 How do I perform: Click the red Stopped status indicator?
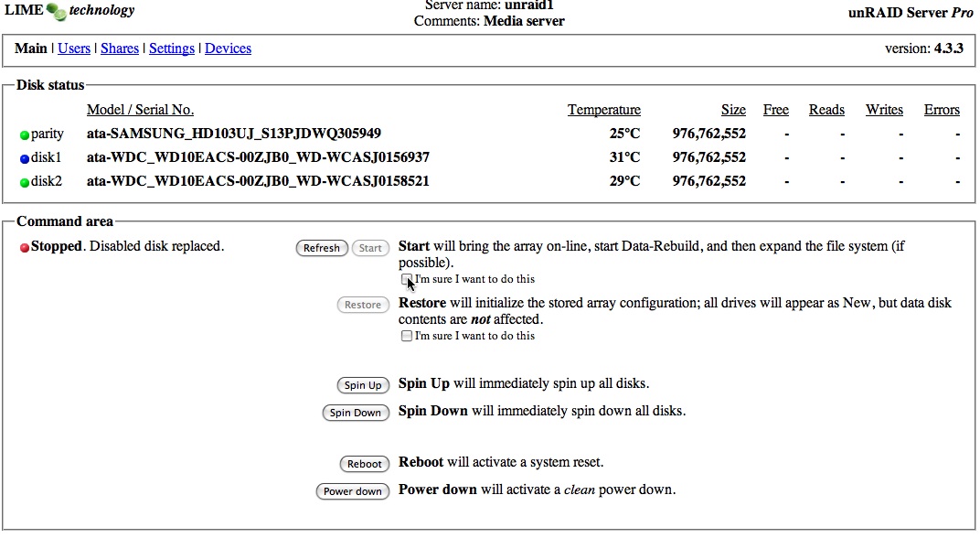(25, 248)
